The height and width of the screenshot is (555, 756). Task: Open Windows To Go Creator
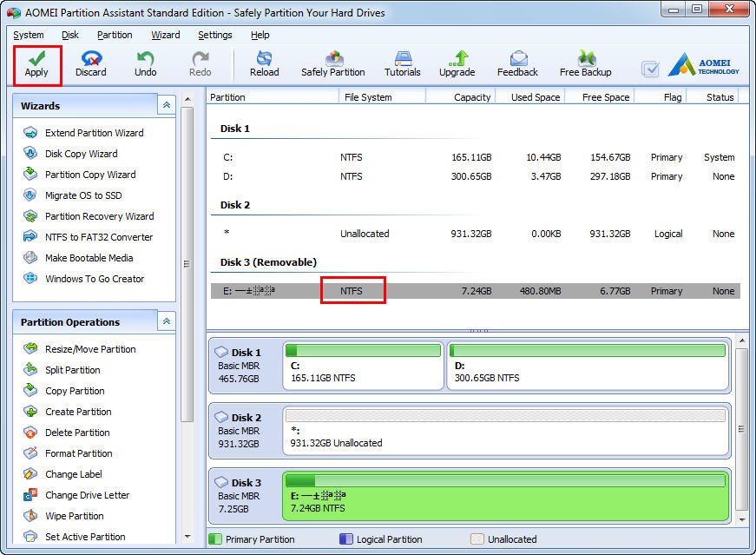[84, 279]
